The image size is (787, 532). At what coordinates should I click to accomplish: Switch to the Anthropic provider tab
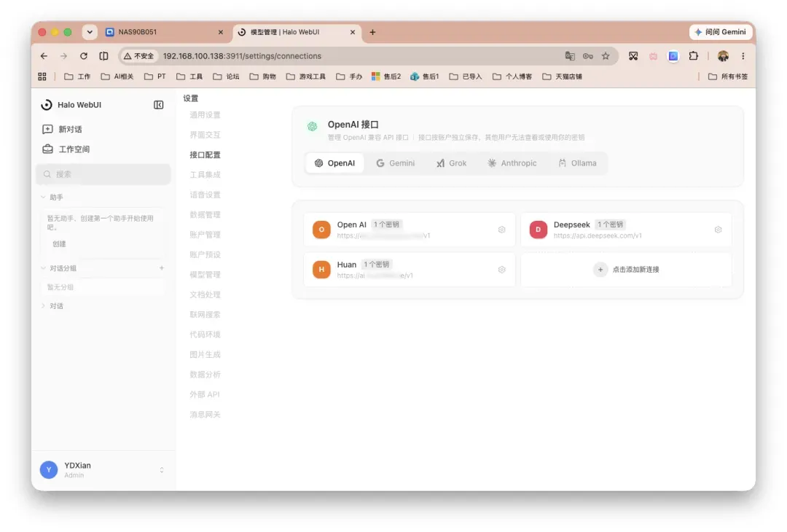point(512,163)
